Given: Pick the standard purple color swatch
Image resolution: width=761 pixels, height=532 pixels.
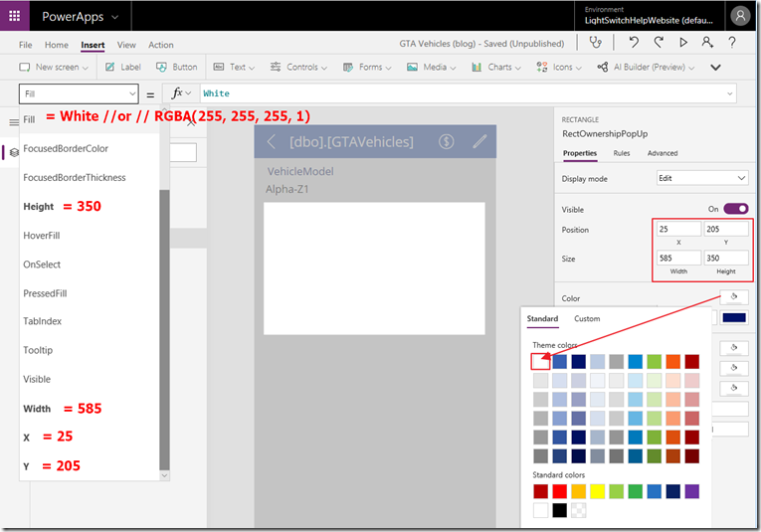Looking at the screenshot, I should (691, 491).
